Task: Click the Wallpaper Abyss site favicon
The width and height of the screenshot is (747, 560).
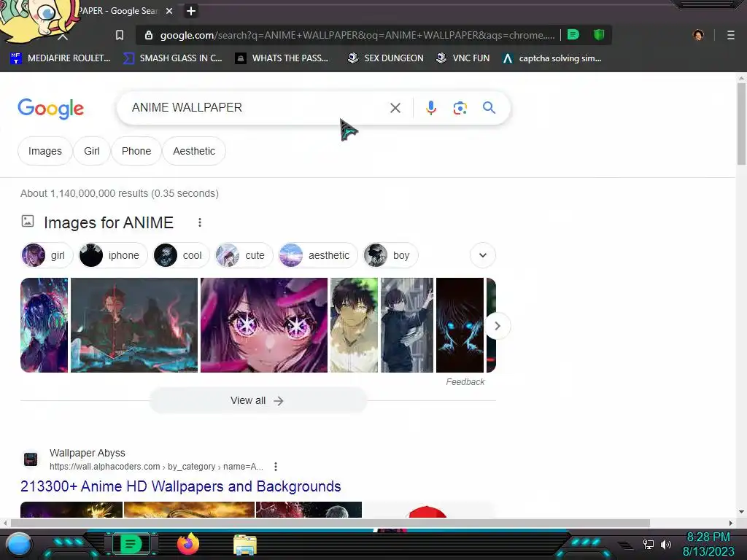Action: click(31, 459)
